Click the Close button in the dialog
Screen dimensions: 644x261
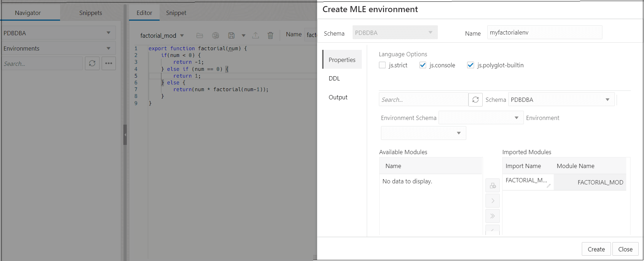[625, 249]
